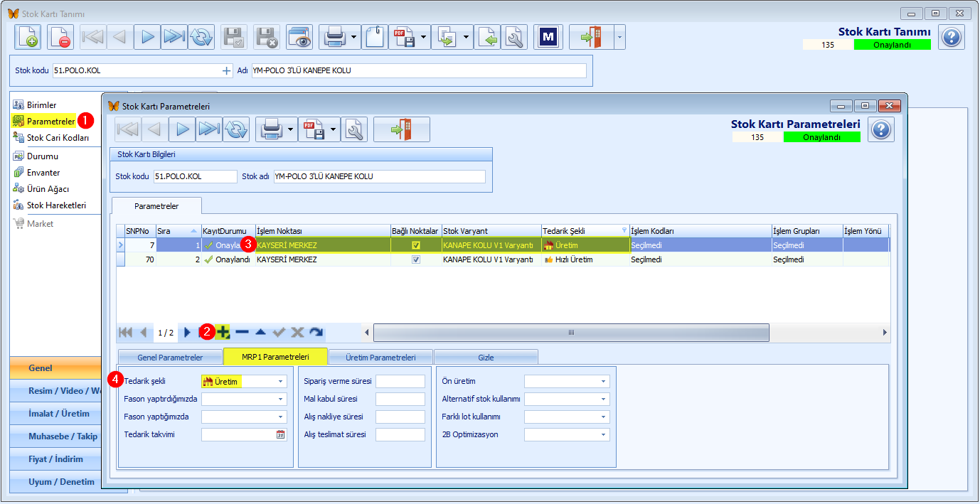The image size is (980, 504).
Task: Click grid horizontal scrollbar thumb
Action: pyautogui.click(x=571, y=332)
